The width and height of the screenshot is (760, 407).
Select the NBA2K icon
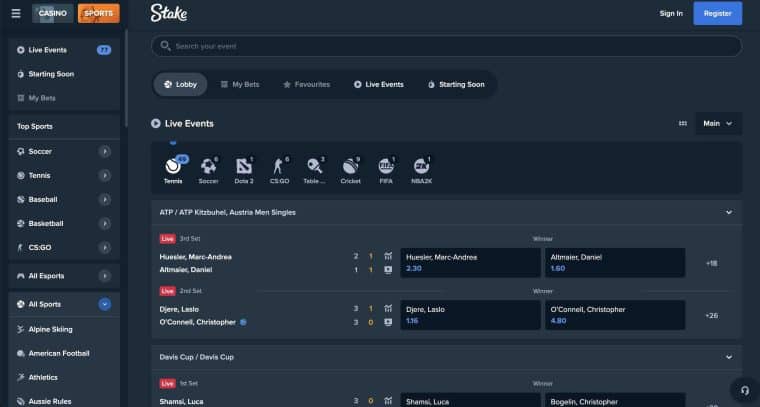[x=422, y=166]
